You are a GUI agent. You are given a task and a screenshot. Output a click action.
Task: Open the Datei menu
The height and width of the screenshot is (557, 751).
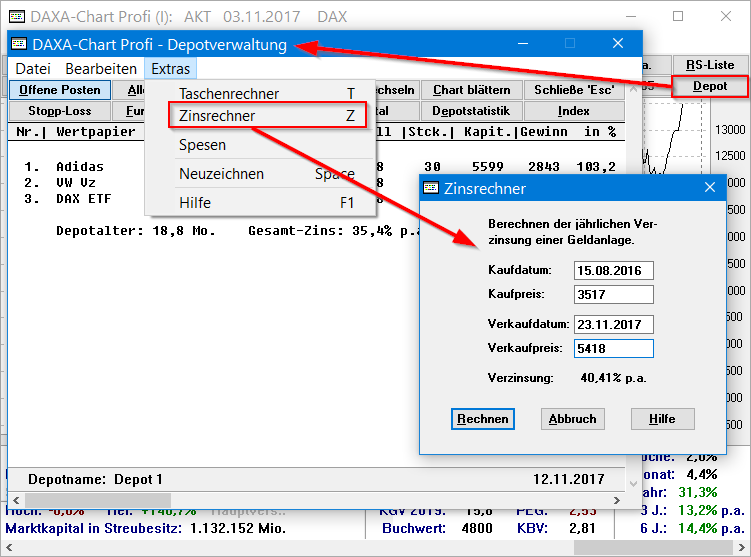33,69
